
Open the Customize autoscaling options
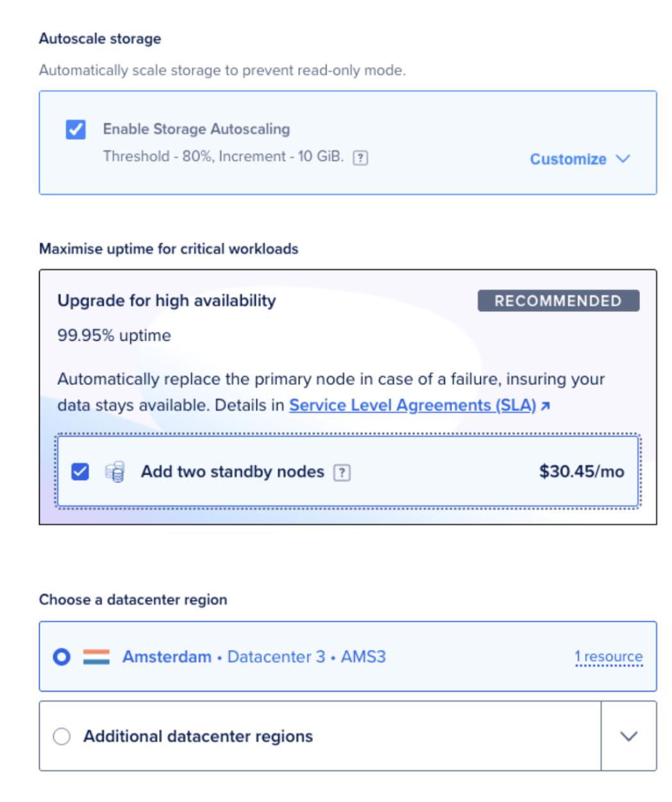point(568,159)
